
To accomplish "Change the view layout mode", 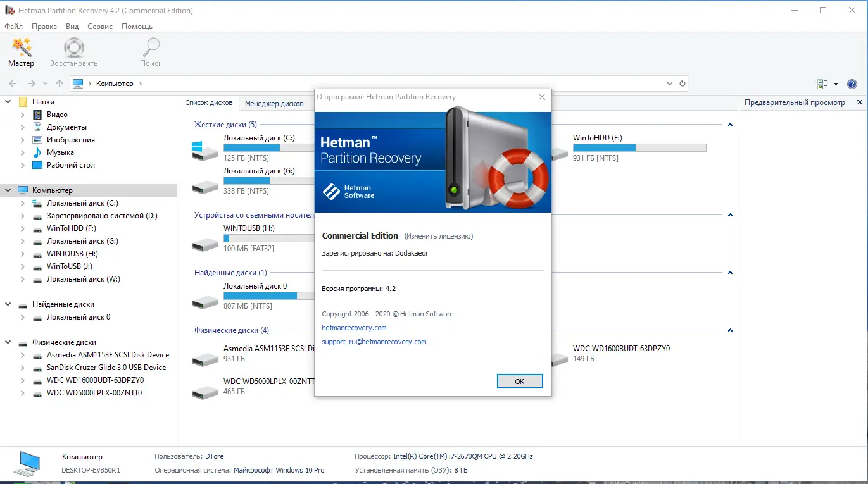I will pos(823,83).
